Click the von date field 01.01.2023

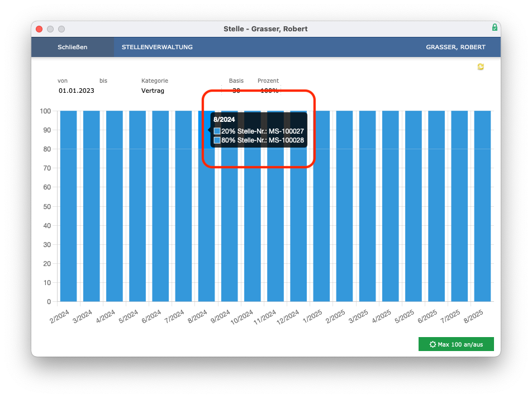(x=77, y=91)
